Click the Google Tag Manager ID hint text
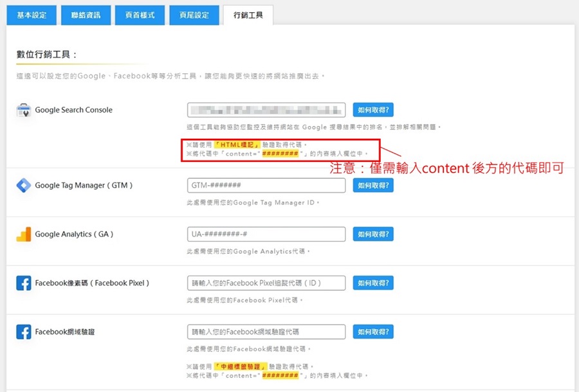 [x=253, y=203]
